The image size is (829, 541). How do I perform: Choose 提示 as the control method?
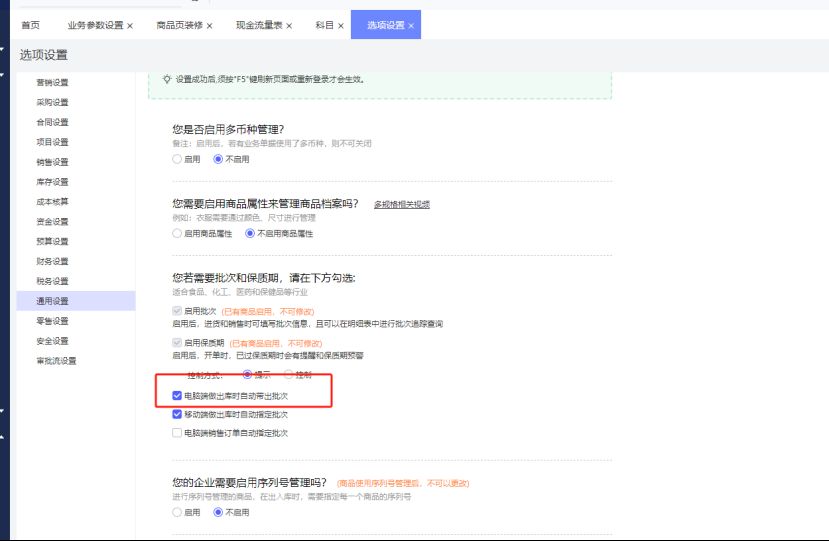pos(247,374)
